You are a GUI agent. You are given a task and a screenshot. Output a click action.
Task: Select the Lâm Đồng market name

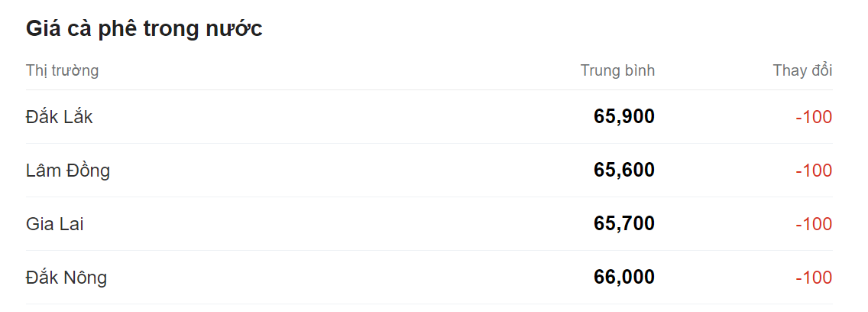[68, 171]
